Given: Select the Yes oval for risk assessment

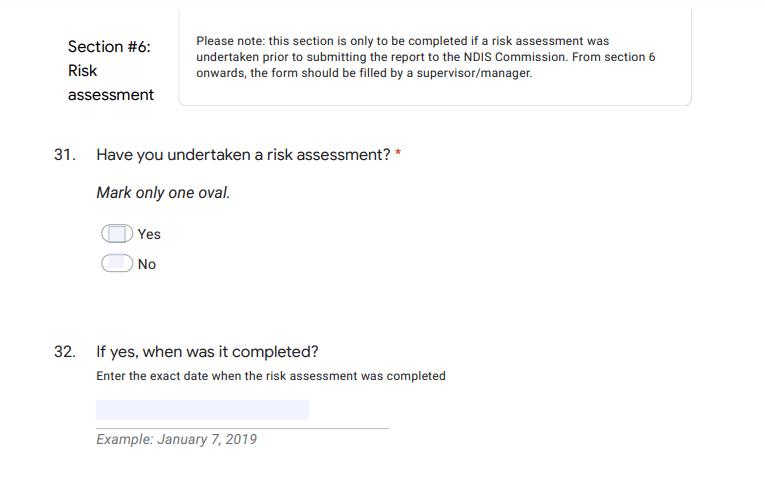Looking at the screenshot, I should click(x=117, y=234).
